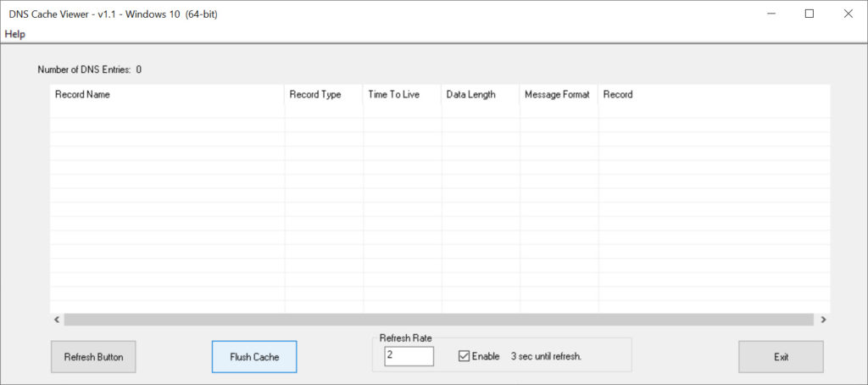Image resolution: width=868 pixels, height=385 pixels.
Task: Sort by the Record Type column
Action: [x=324, y=95]
